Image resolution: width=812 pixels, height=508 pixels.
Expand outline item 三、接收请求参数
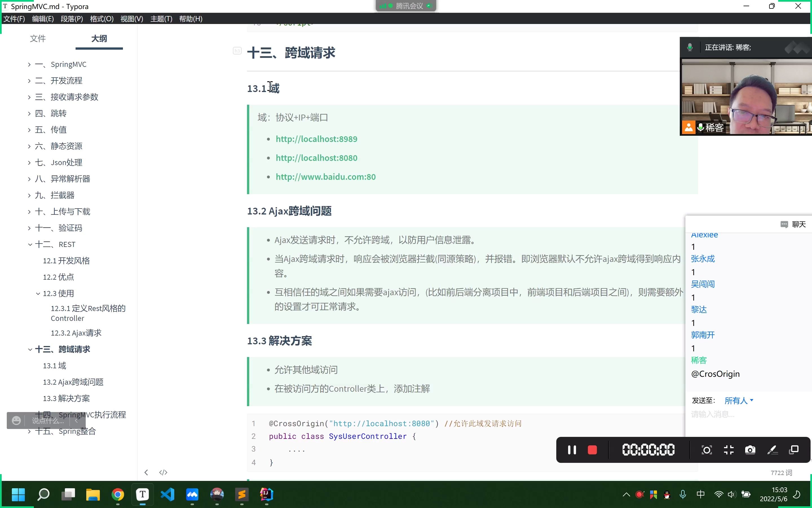(x=29, y=97)
